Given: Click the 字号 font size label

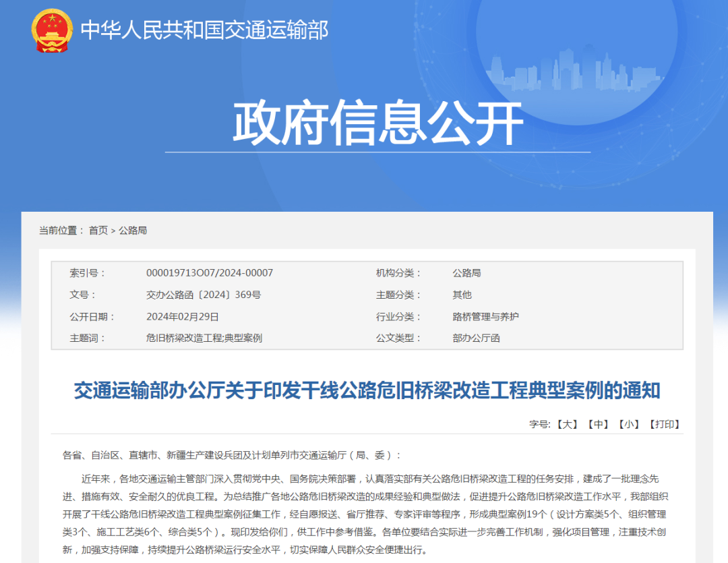Looking at the screenshot, I should [x=539, y=424].
